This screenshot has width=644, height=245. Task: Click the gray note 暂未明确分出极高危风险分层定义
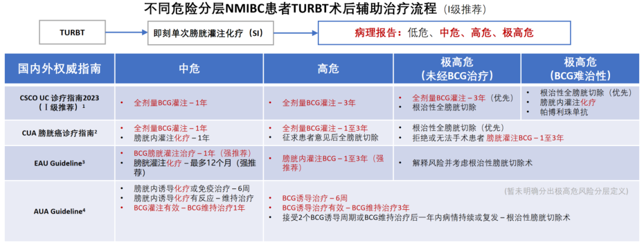(x=566, y=191)
